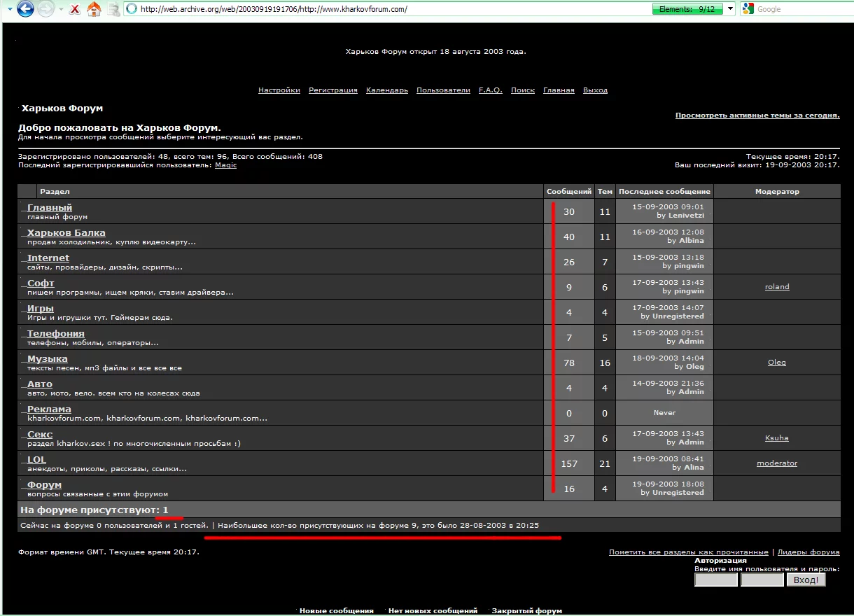This screenshot has width=854, height=616.
Task: Click the green Elements 9/12 progress bar
Action: 688,9
